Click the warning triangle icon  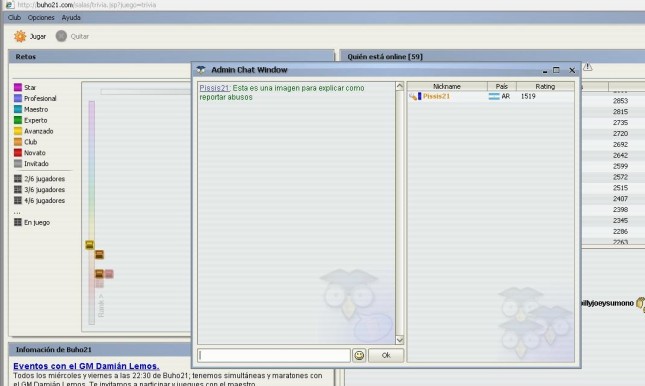pos(588,67)
